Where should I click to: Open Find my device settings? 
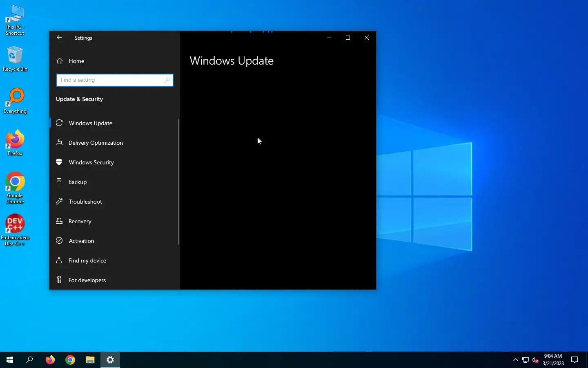tap(114, 260)
